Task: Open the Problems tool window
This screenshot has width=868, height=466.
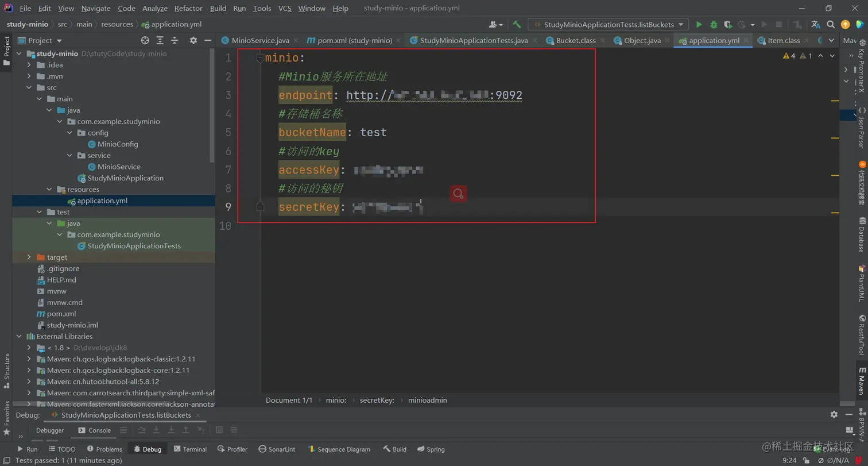Action: coord(104,449)
